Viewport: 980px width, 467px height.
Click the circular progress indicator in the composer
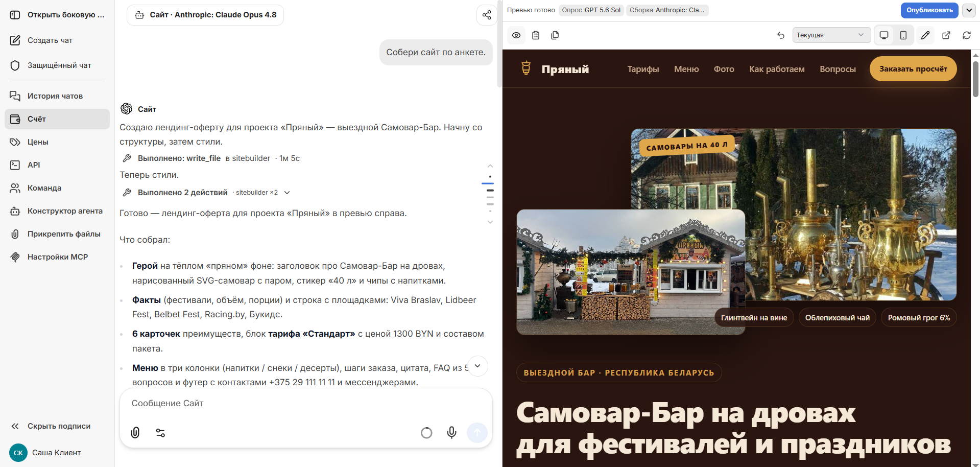tap(426, 433)
